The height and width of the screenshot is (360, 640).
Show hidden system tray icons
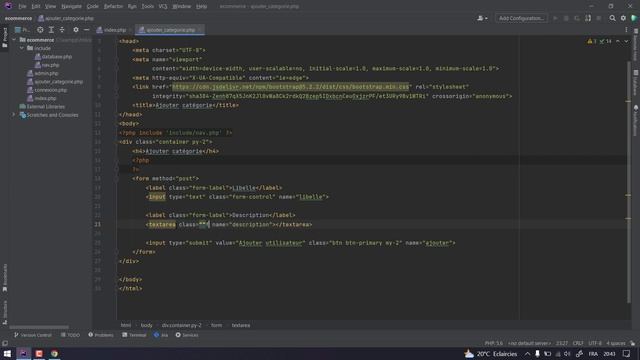527,353
